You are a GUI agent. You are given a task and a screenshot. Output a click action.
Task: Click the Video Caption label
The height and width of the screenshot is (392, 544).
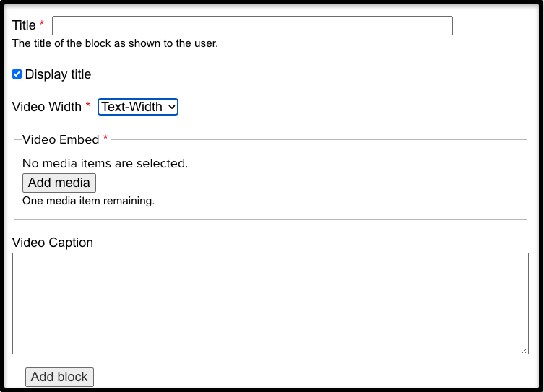click(x=53, y=243)
